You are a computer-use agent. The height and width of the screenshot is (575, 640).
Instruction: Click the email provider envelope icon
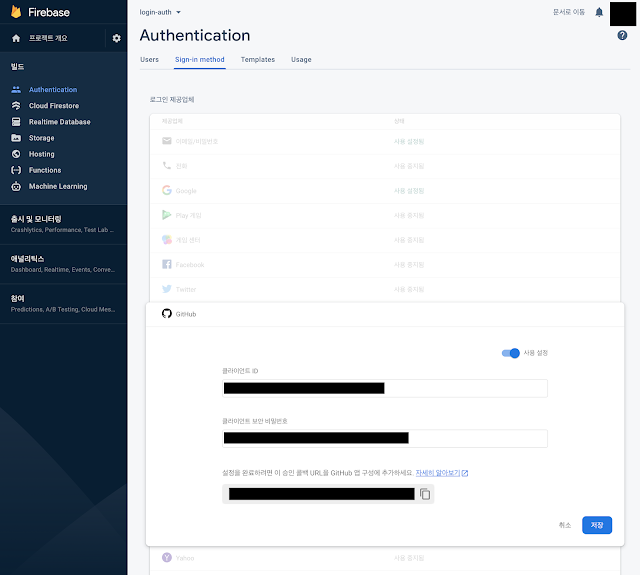tap(167, 141)
